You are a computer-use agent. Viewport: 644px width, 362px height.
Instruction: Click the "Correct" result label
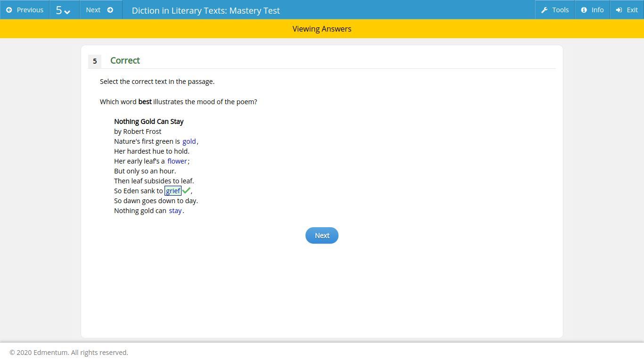pos(125,60)
